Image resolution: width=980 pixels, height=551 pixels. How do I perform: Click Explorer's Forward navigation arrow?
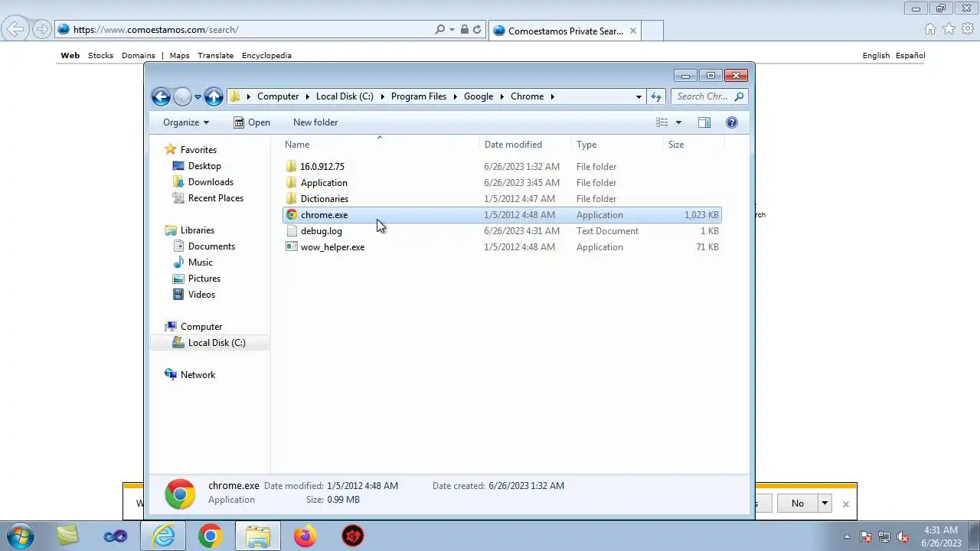click(x=182, y=96)
